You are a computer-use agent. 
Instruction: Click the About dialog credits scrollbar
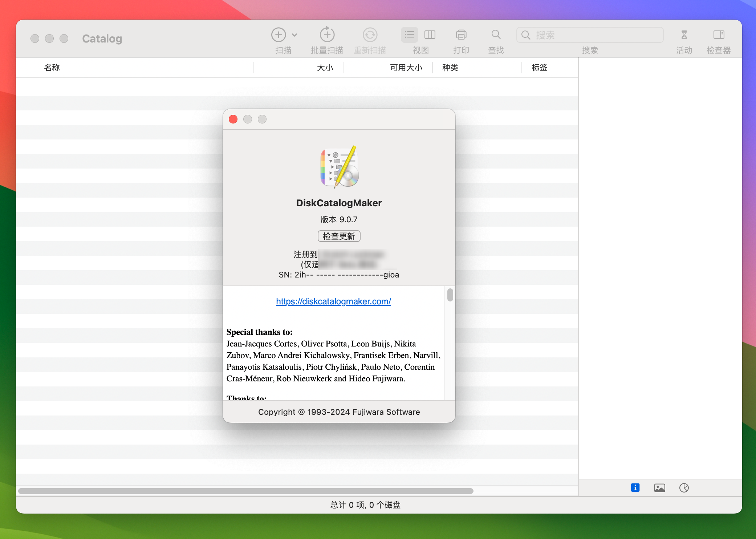[450, 295]
